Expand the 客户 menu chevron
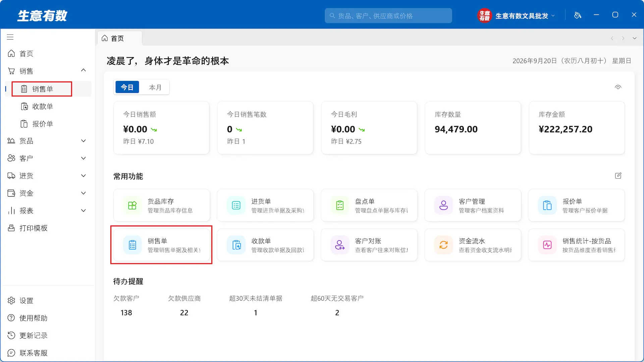This screenshot has width=644, height=362. click(x=84, y=158)
